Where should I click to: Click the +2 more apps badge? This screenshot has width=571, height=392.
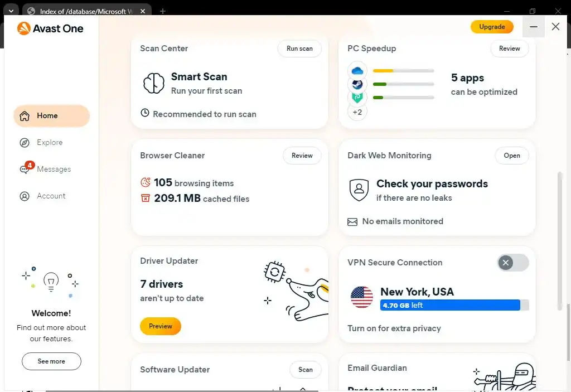[357, 112]
